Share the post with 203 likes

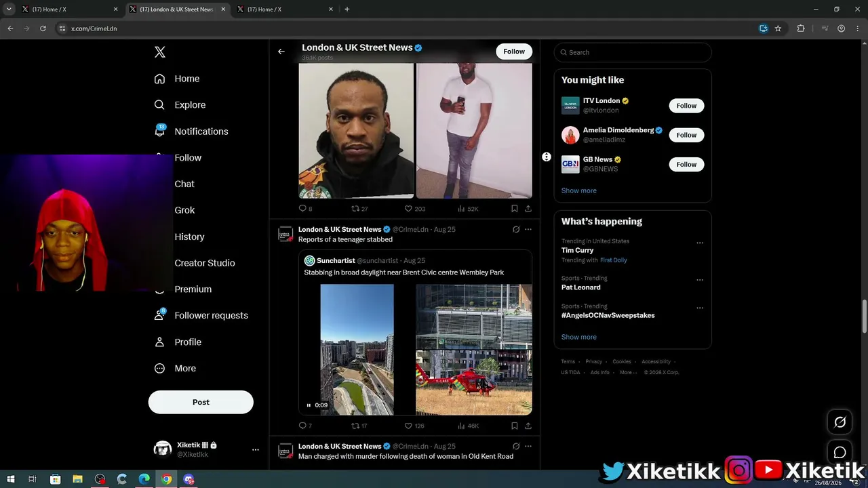[x=528, y=209]
